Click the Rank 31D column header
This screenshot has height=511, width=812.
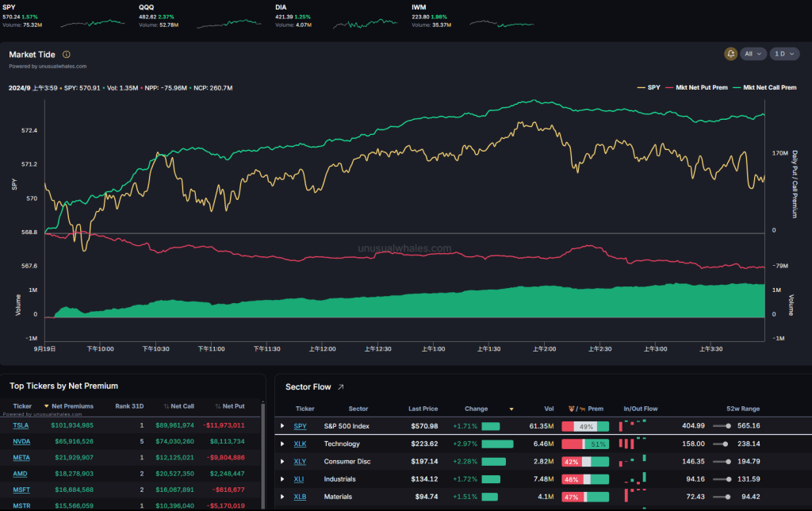[x=127, y=406]
